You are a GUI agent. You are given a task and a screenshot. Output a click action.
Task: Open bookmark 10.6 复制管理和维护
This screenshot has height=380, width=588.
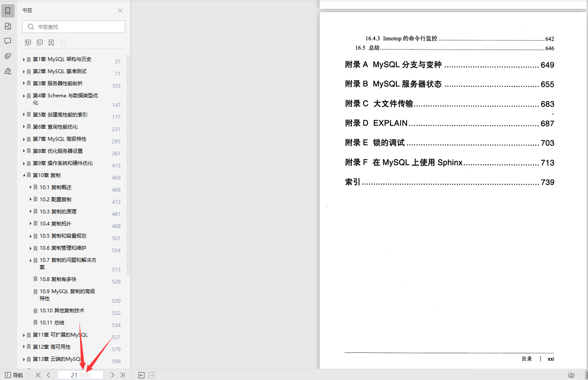pyautogui.click(x=63, y=248)
